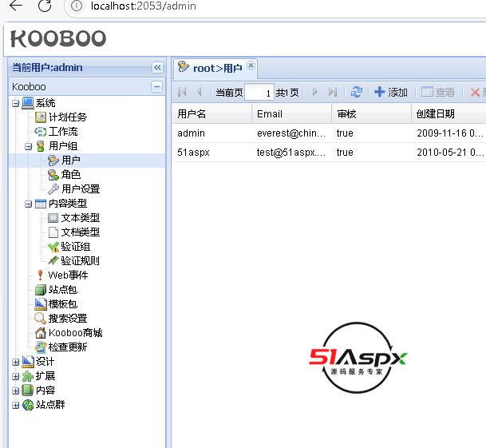Expand the 设计 tree node
The width and height of the screenshot is (486, 448).
pos(15,362)
